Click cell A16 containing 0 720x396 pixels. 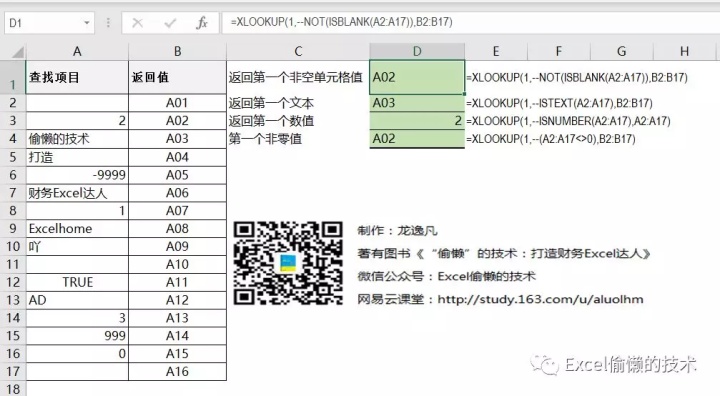point(77,354)
